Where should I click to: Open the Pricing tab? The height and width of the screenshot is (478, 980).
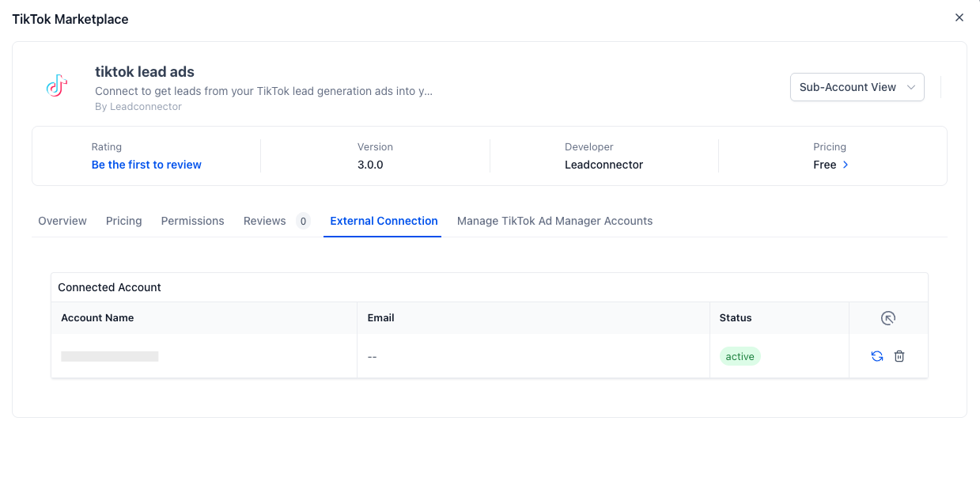pos(124,221)
